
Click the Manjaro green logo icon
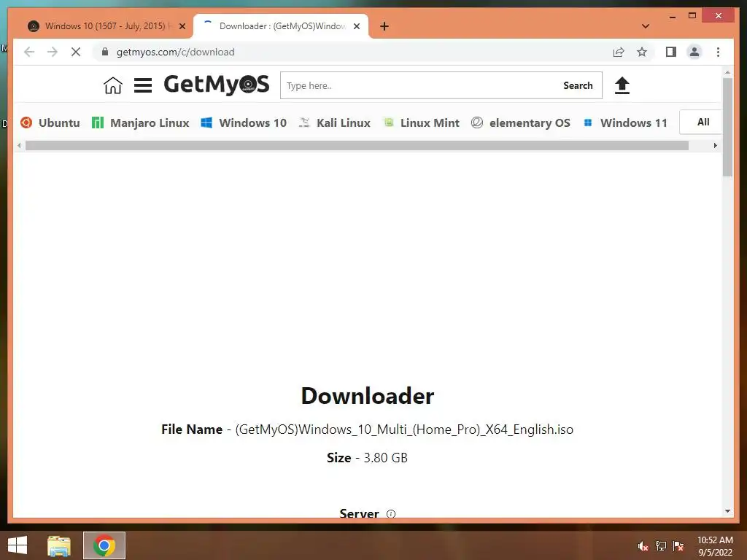[98, 122]
